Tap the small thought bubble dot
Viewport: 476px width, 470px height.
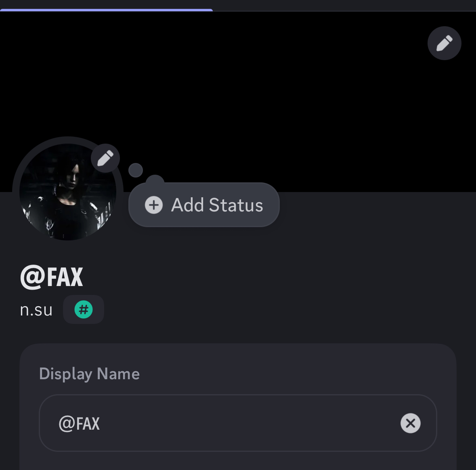point(136,170)
